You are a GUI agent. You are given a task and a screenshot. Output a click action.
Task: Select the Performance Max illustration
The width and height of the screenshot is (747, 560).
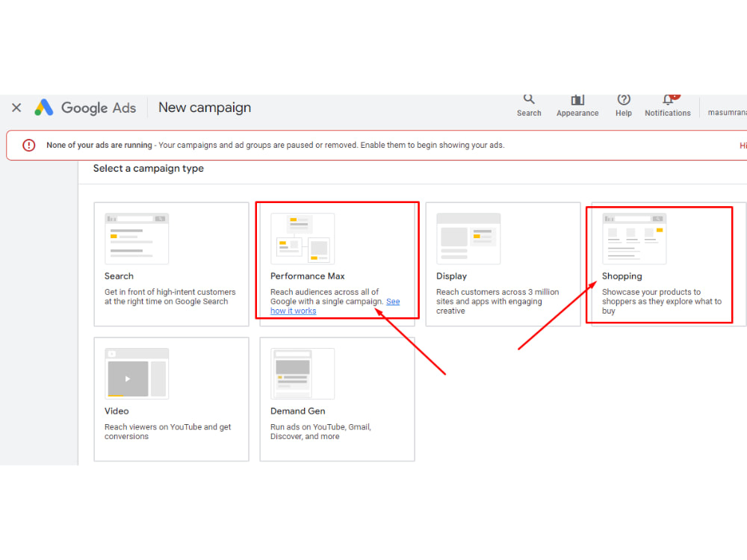pos(303,239)
